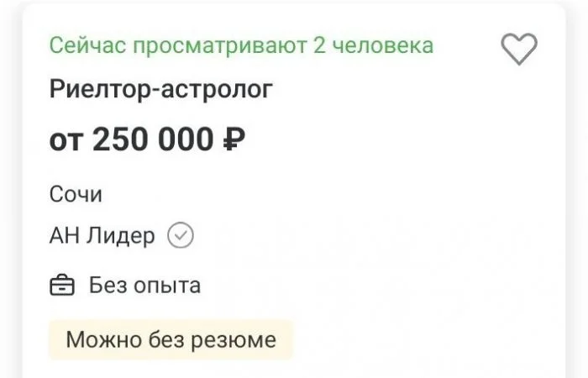Click the Сочи city label
The height and width of the screenshot is (378, 588).
coord(76,194)
